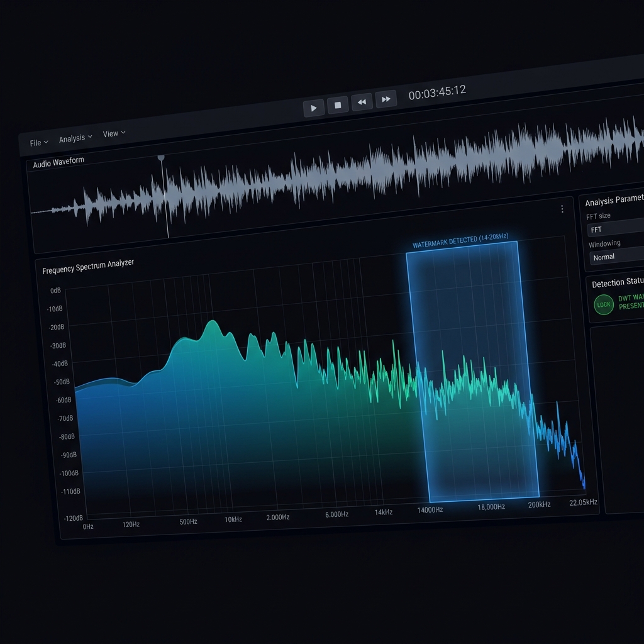Rewind the audio track
Viewport: 644px width, 644px height.
coord(362,102)
